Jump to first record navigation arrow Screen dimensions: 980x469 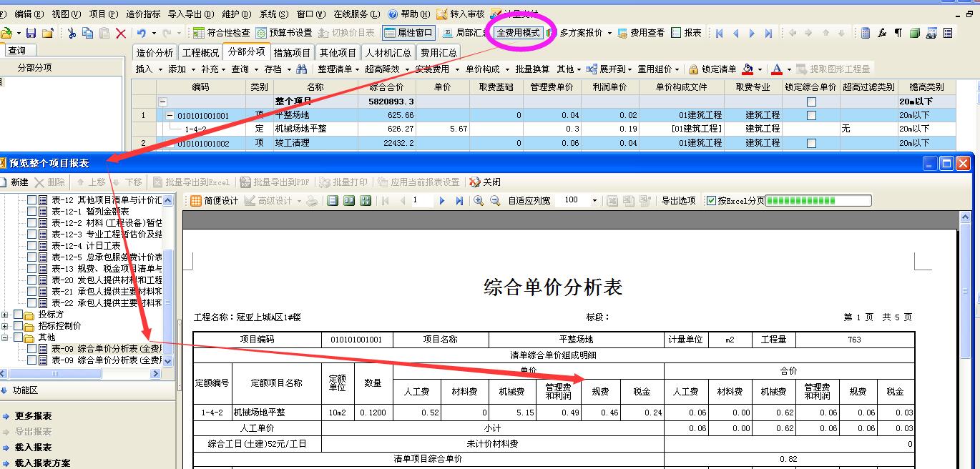(719, 33)
